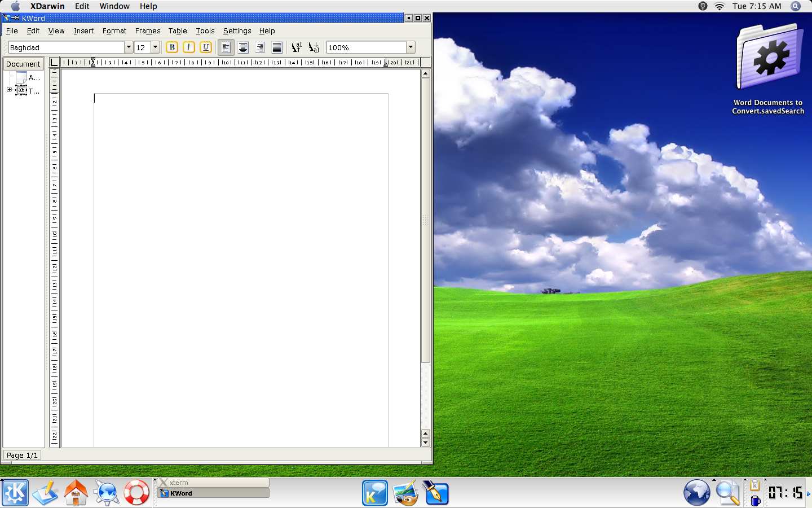Screen dimensions: 812x508
Task: Open the Spotlight search icon
Action: 796,6
